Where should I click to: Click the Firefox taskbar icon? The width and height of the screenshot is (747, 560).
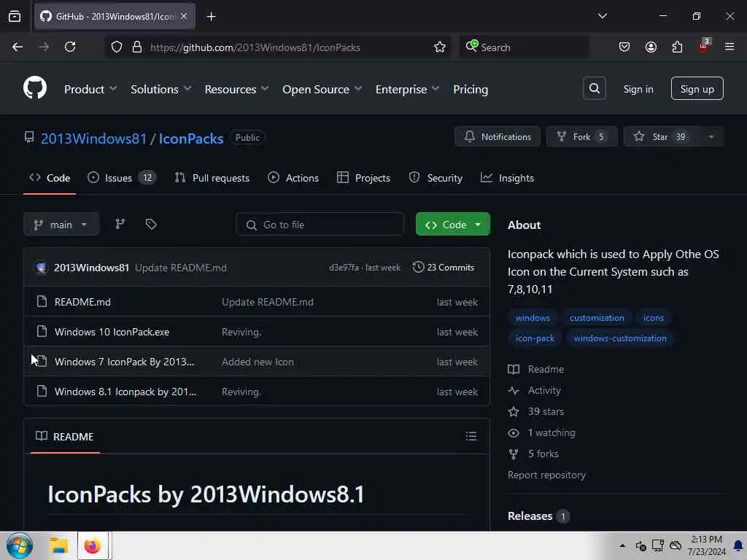click(93, 545)
